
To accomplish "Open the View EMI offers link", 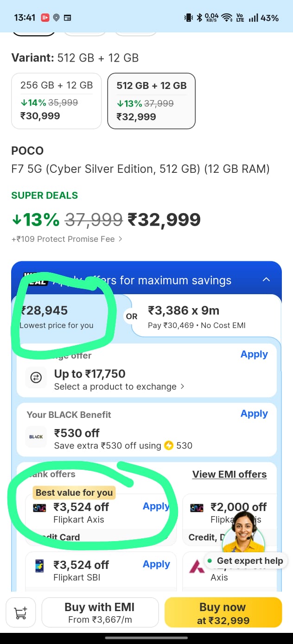I will click(x=229, y=474).
